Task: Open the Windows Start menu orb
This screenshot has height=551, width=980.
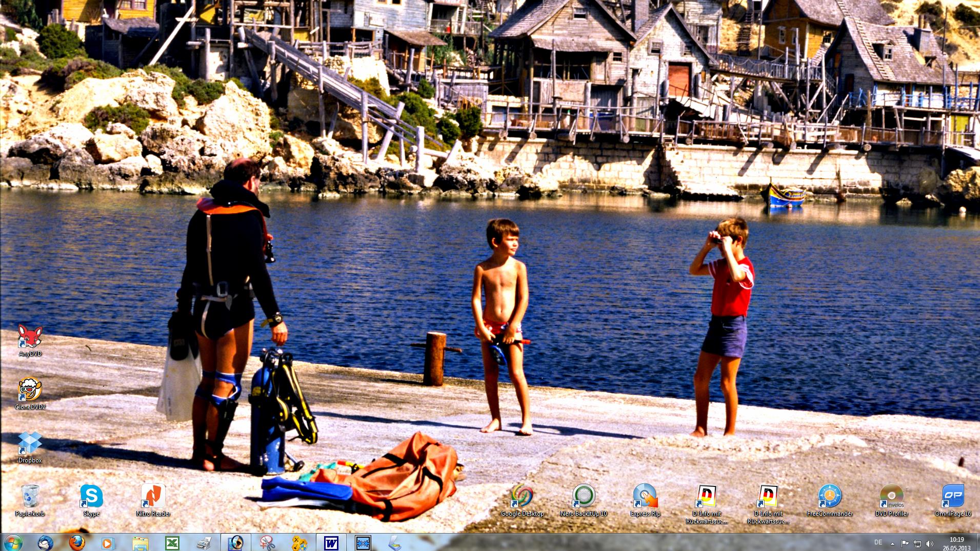Action: [x=13, y=542]
